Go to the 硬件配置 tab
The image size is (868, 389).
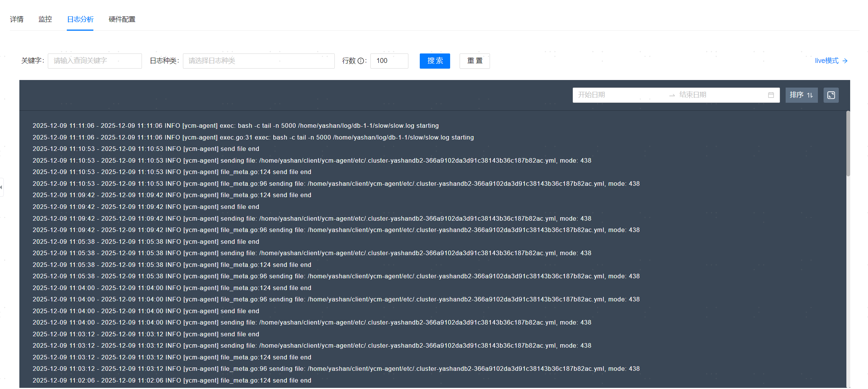click(122, 19)
